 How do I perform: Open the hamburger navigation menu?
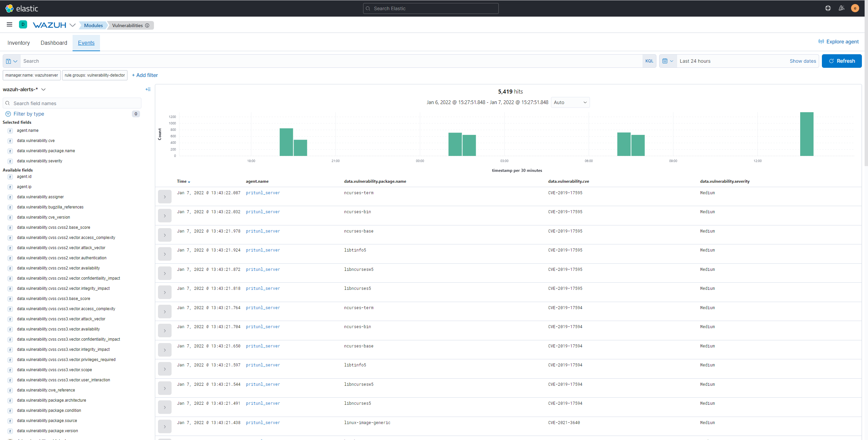(x=9, y=24)
